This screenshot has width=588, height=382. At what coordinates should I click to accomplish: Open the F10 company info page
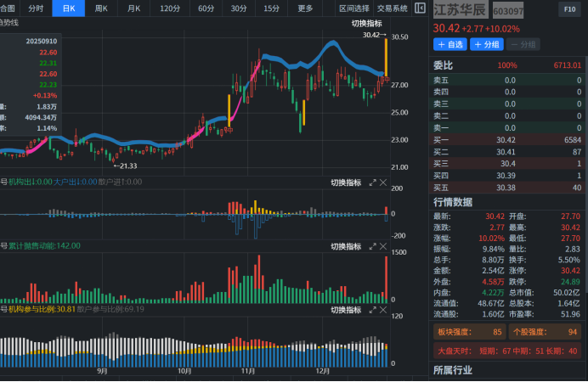(x=568, y=8)
